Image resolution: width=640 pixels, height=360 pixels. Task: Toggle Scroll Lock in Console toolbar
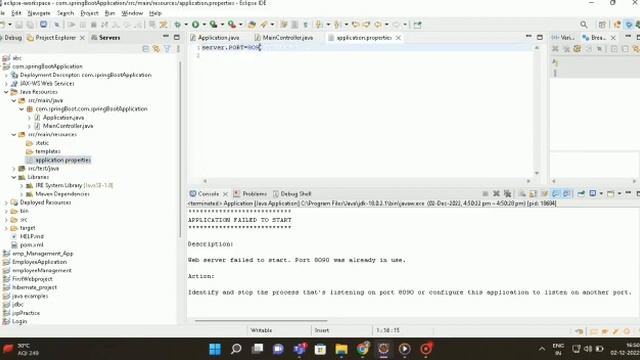tap(533, 193)
